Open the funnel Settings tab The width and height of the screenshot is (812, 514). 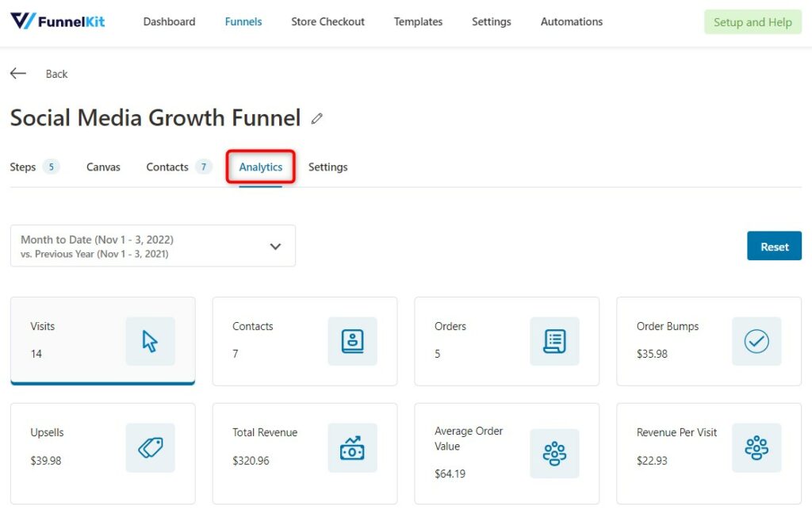pyautogui.click(x=327, y=167)
